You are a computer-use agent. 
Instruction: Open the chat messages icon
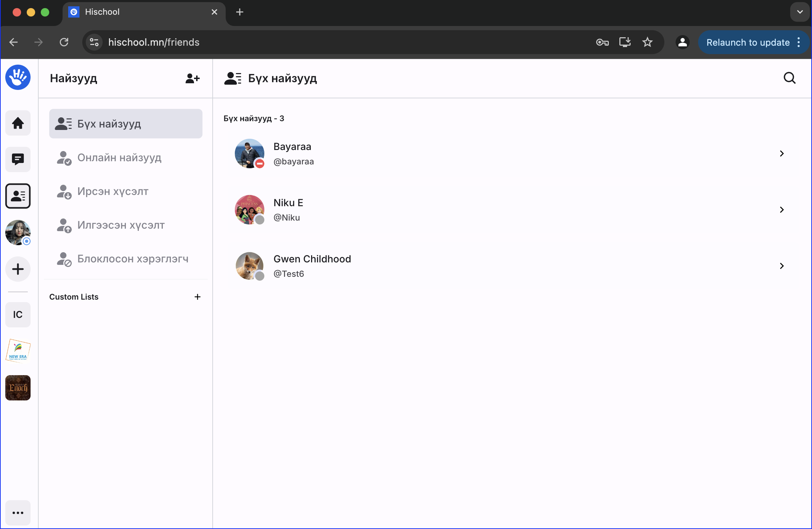point(18,159)
